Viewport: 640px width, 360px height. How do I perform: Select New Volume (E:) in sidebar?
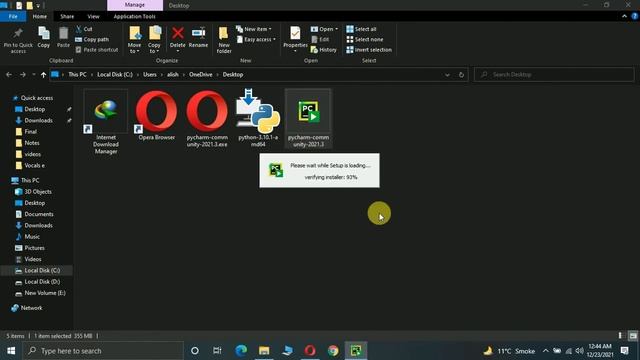pyautogui.click(x=44, y=293)
